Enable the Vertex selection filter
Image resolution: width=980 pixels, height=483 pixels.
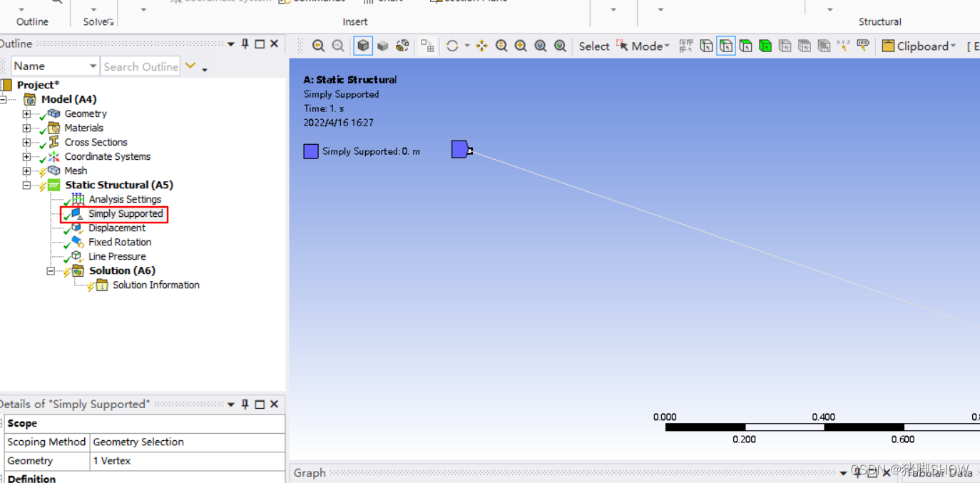706,46
